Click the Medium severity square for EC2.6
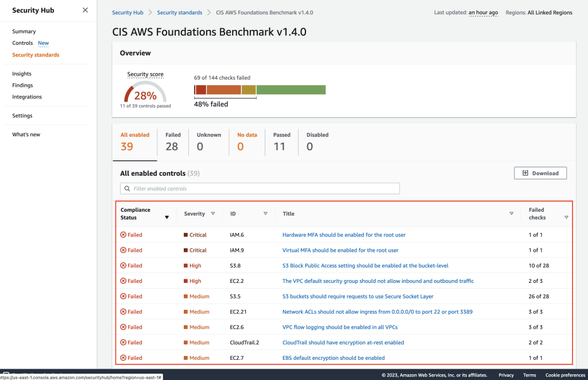588x380 pixels. (x=185, y=327)
